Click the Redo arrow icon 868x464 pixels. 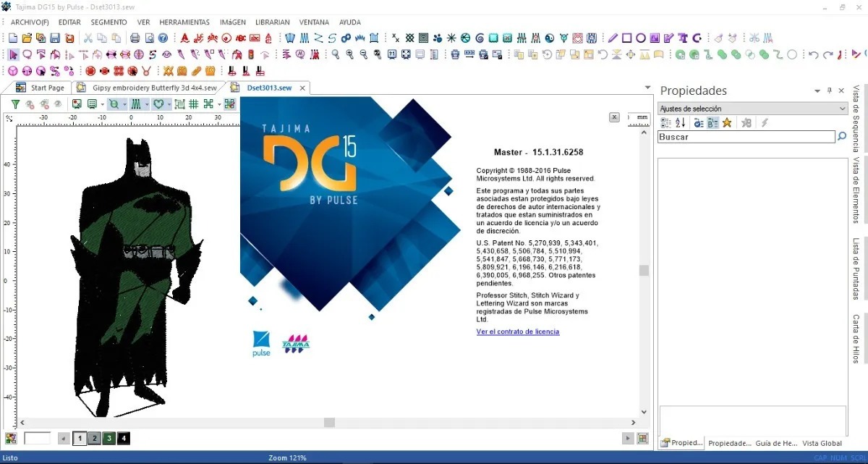point(827,54)
